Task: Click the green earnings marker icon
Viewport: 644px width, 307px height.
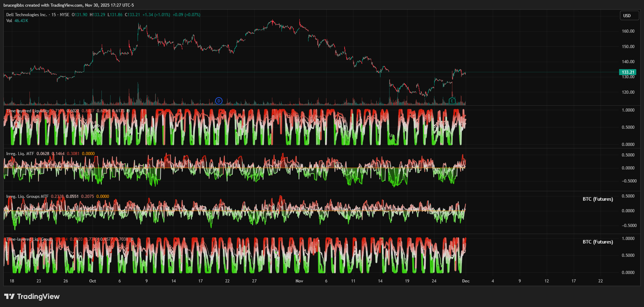Action: coord(452,101)
